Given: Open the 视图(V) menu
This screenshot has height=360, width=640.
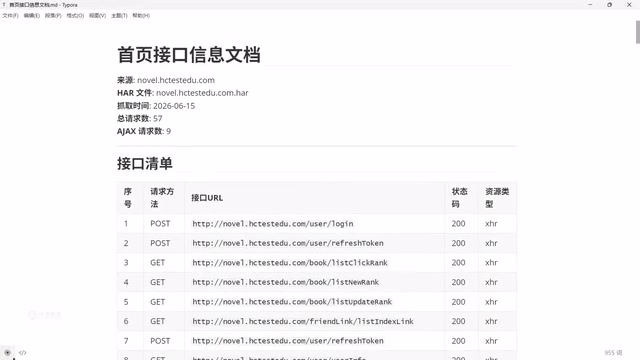Looking at the screenshot, I should 97,16.
